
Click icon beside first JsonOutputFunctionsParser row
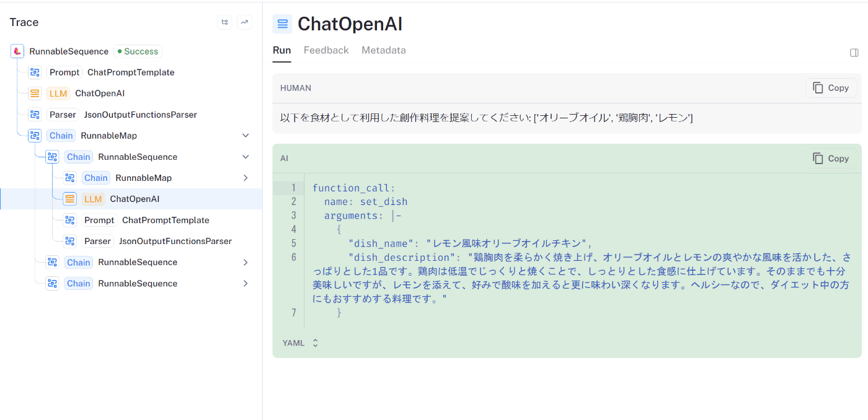click(x=35, y=115)
